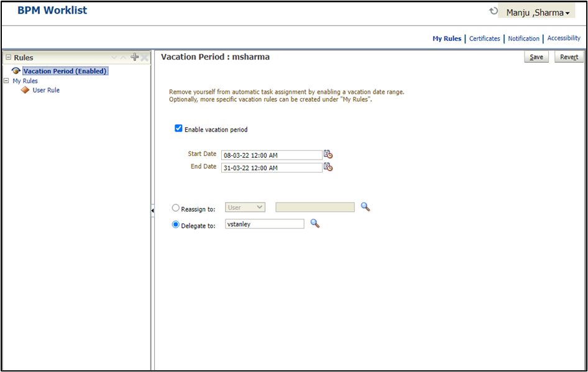Click the Delegate to field containing vstanley
The width and height of the screenshot is (588, 372).
click(x=265, y=224)
